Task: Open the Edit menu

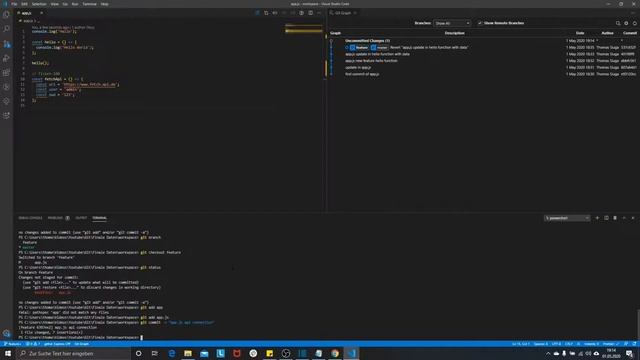Action: point(24,4)
